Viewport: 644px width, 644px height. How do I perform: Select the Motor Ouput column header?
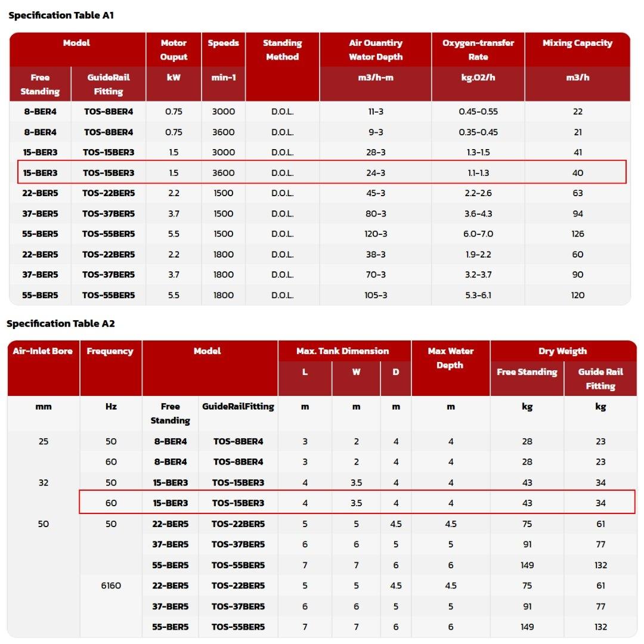[174, 49]
